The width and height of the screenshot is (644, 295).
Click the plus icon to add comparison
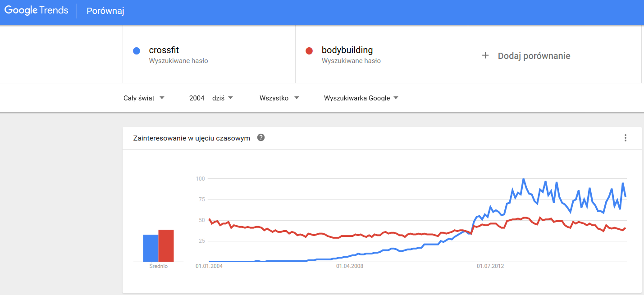tap(485, 56)
